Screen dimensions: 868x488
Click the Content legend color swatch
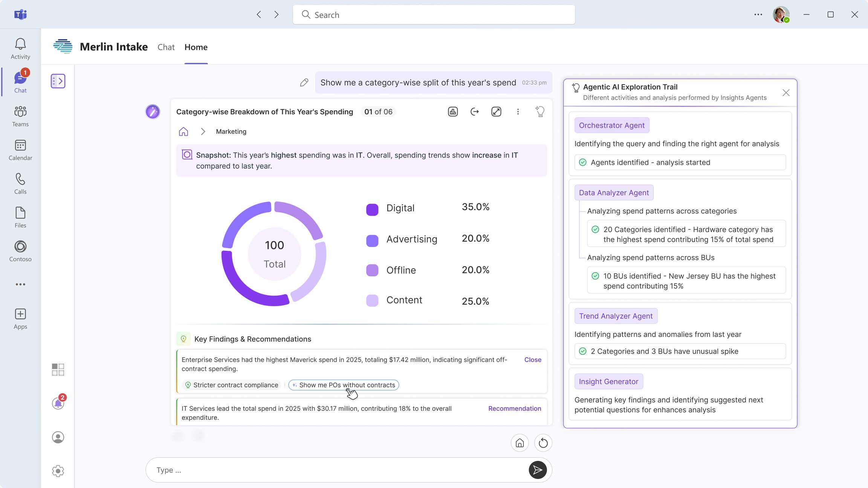pyautogui.click(x=372, y=300)
